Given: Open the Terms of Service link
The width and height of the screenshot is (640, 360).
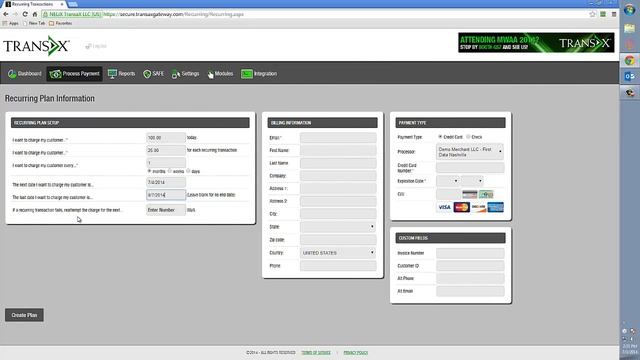Looking at the screenshot, I should (x=316, y=353).
